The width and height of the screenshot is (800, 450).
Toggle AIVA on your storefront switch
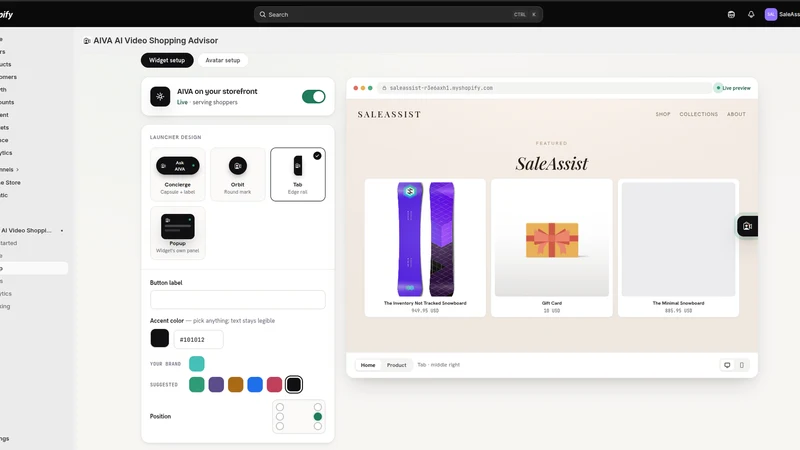click(313, 96)
